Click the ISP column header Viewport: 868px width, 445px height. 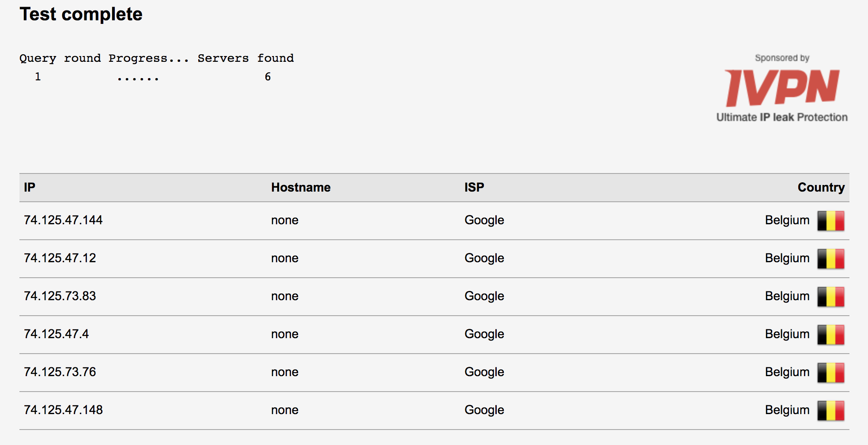474,187
